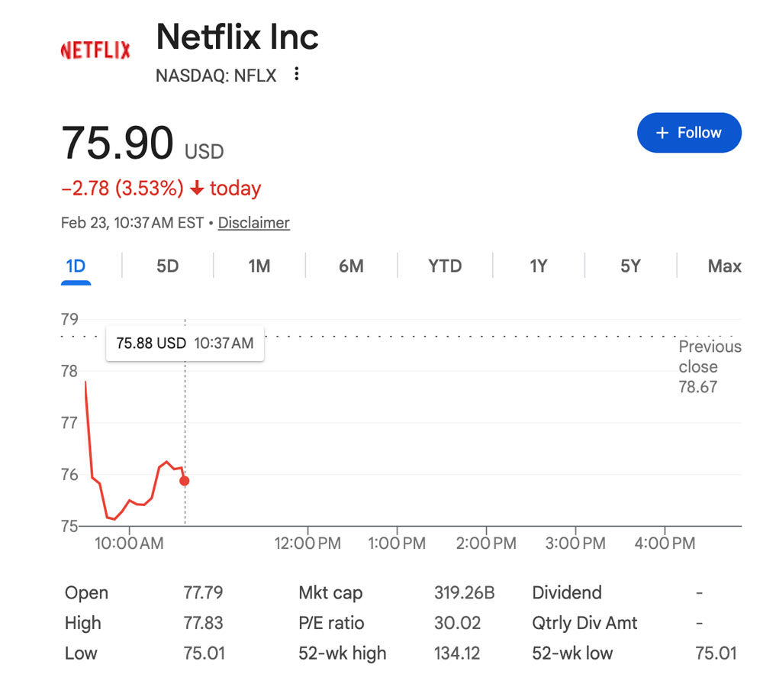Select the 6M chart range
763x700 pixels.
351,266
